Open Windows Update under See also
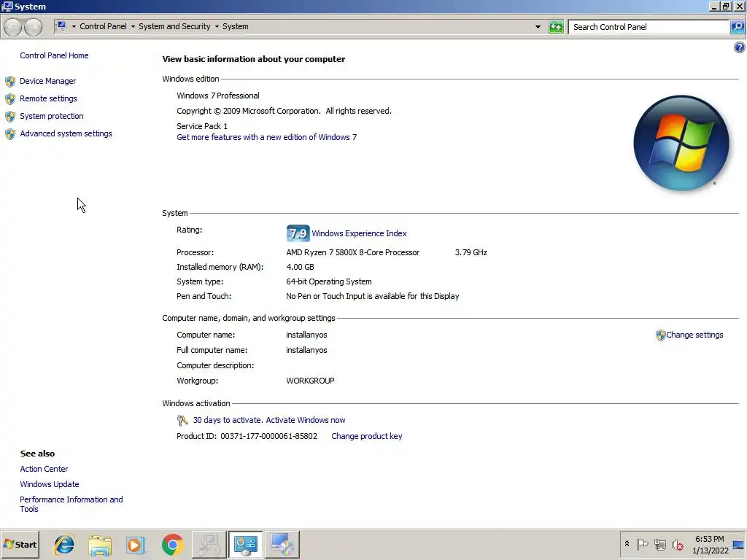The image size is (747, 560). click(x=50, y=484)
